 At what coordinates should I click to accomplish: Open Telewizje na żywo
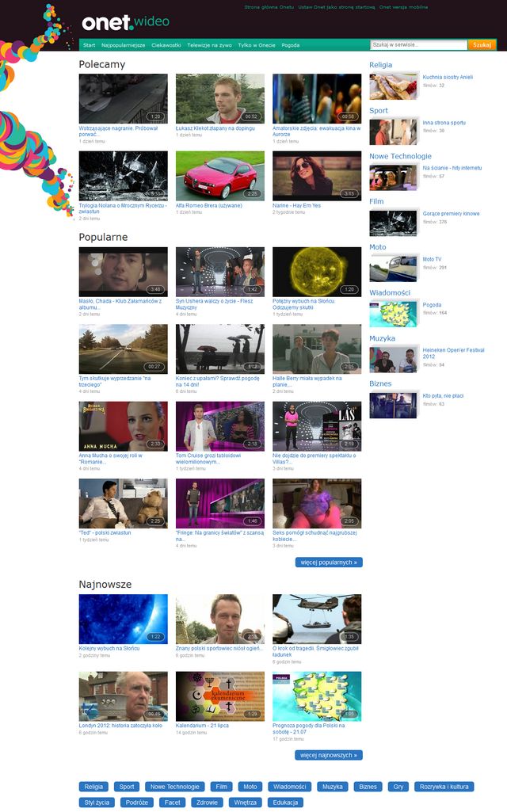[209, 45]
